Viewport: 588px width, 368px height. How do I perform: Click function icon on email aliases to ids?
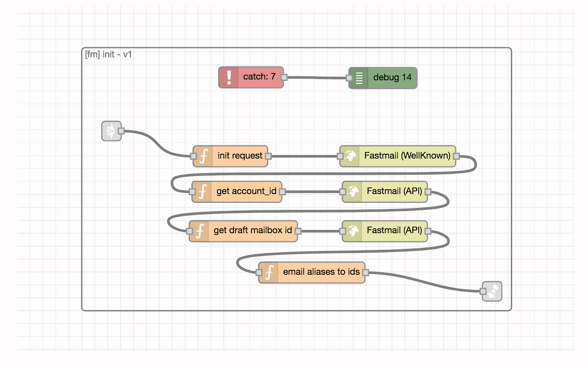(269, 272)
